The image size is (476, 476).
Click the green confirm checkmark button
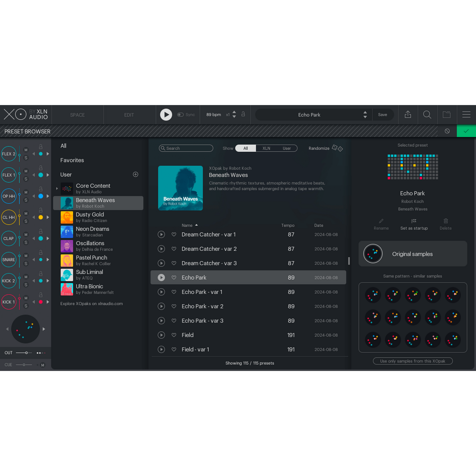coord(466,131)
